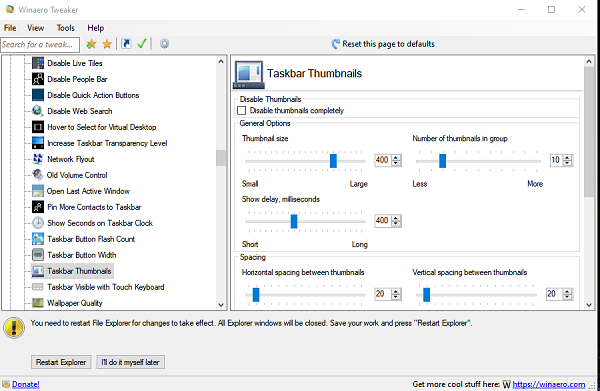This screenshot has width=600, height=391.
Task: Open the File menu
Action: pos(10,28)
